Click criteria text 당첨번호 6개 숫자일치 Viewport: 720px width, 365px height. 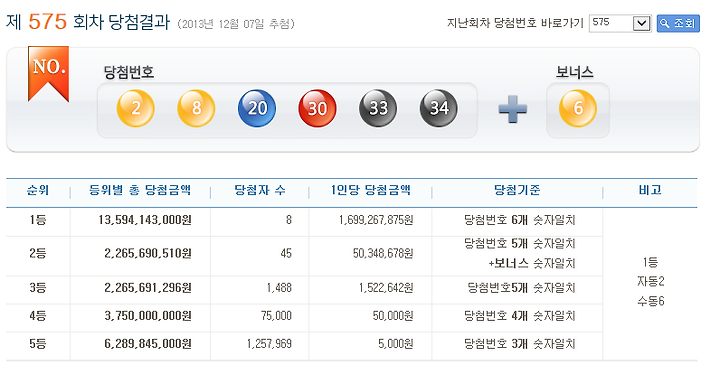click(x=519, y=220)
